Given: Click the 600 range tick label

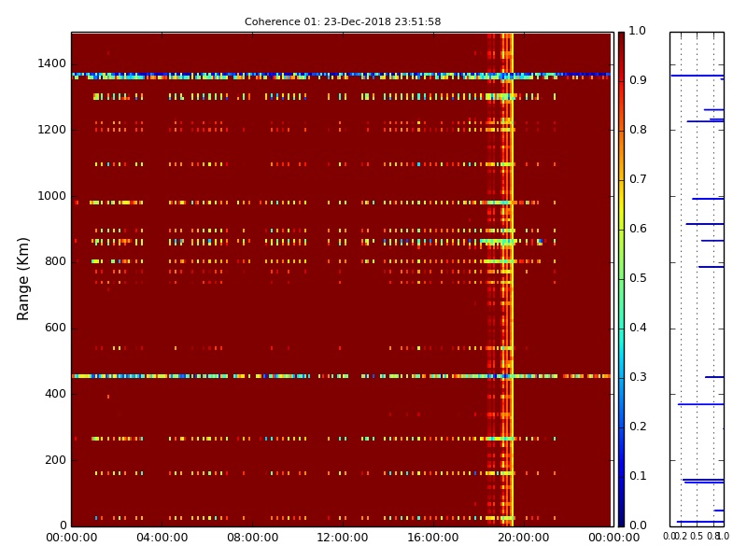Looking at the screenshot, I should pos(54,328).
